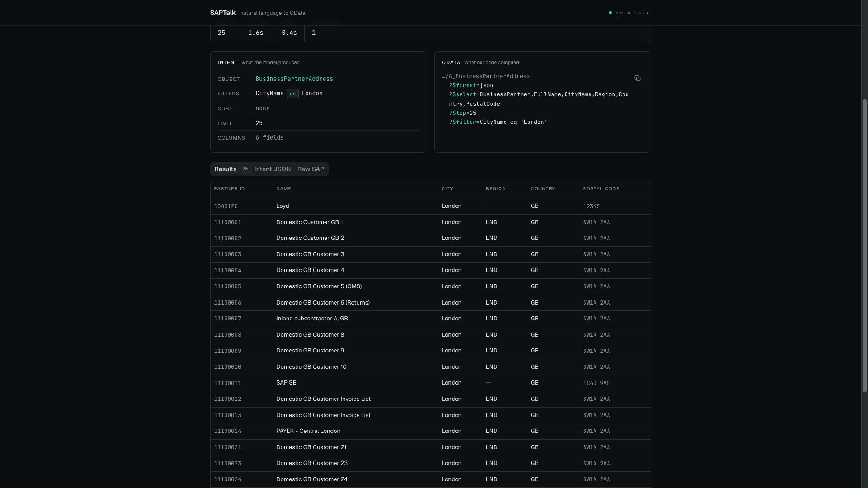Image resolution: width=868 pixels, height=488 pixels.
Task: Click the 6 fields columns value
Action: [269, 138]
